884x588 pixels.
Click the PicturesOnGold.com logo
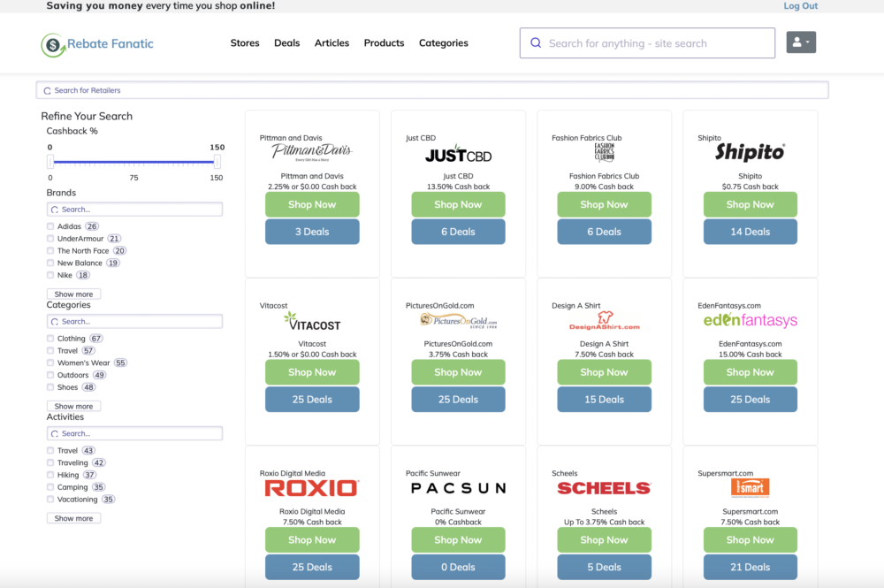458,320
